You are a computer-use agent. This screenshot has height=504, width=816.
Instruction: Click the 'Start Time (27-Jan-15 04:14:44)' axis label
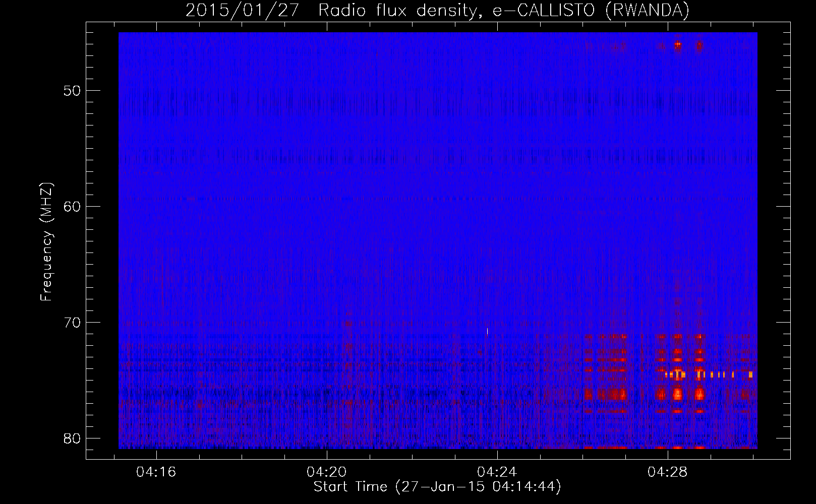[x=437, y=487]
